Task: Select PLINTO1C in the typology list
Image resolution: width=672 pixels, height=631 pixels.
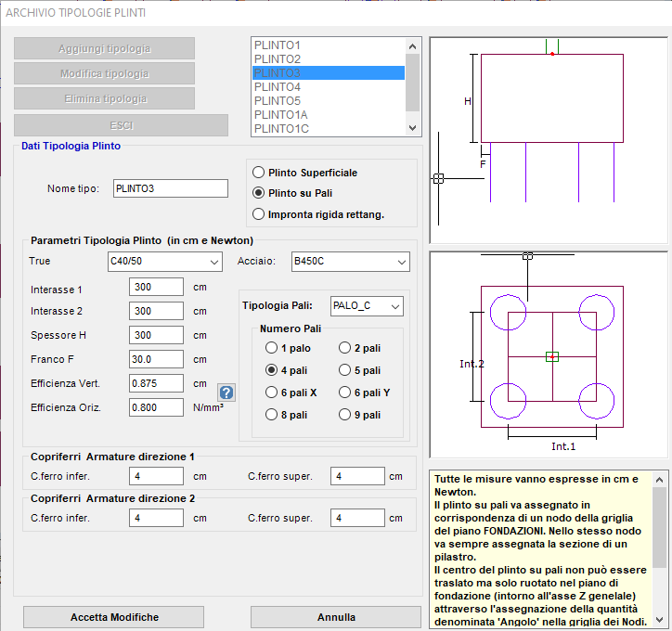Action: pos(329,128)
